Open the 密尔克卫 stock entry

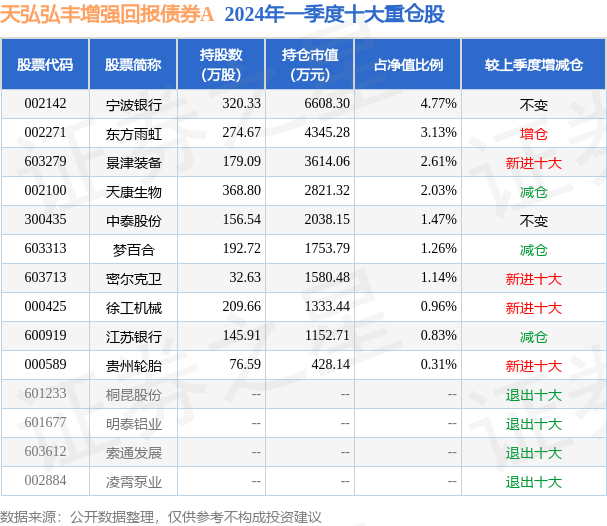click(x=134, y=279)
